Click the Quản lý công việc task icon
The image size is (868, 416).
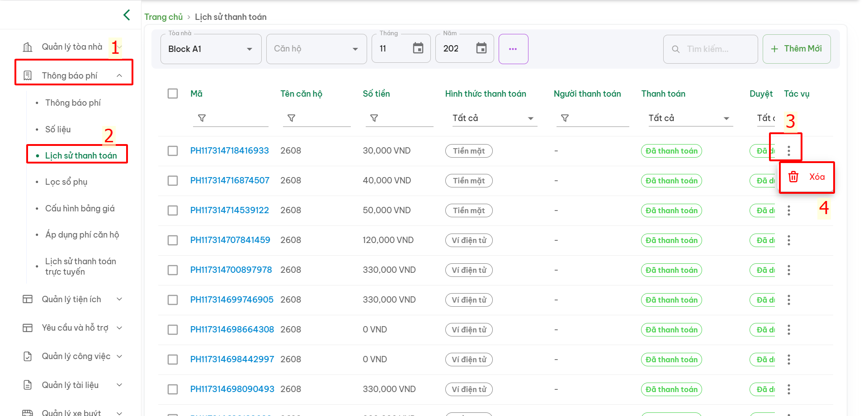28,356
